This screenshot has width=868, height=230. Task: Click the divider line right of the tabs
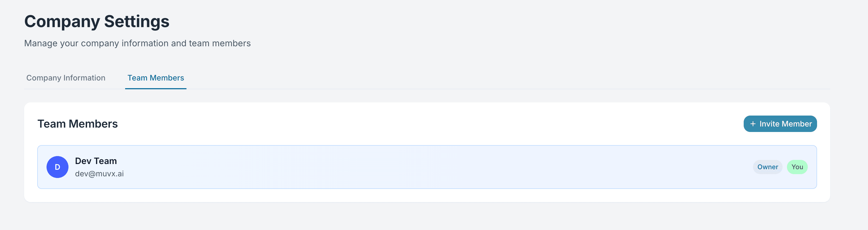tap(505, 89)
